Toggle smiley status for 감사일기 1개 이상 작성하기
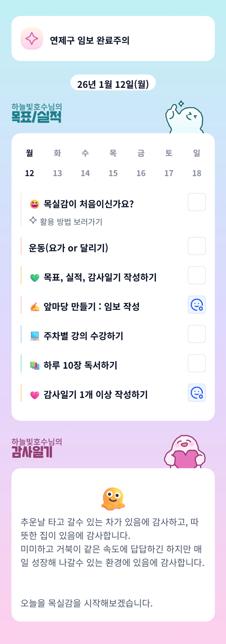Viewport: 226px width, 644px height. (x=196, y=393)
